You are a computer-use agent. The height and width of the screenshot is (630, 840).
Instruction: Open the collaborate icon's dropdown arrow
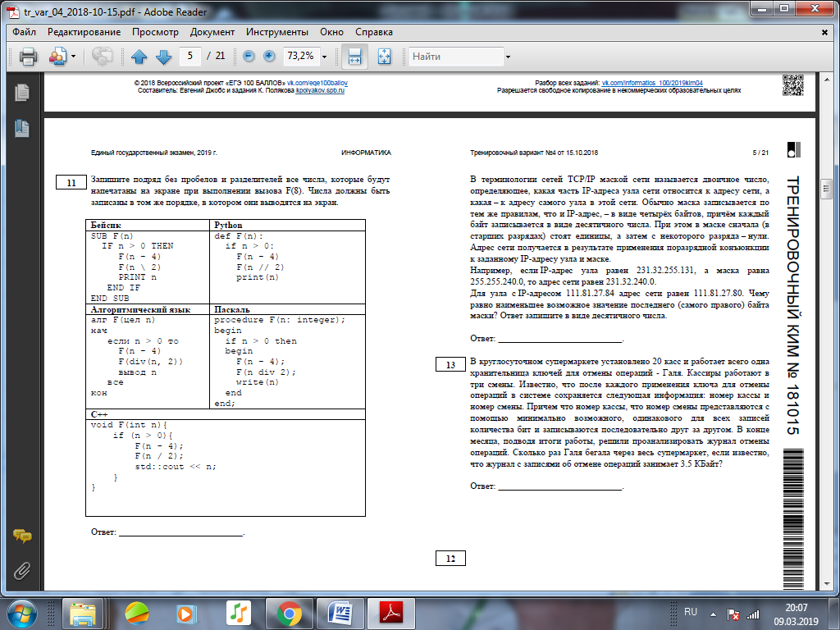pyautogui.click(x=73, y=57)
